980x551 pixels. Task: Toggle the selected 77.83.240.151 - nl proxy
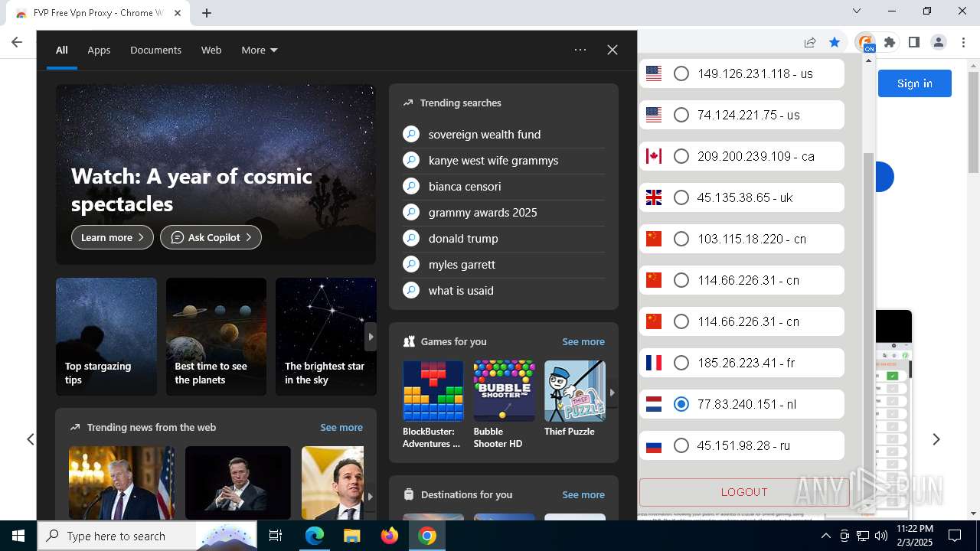click(x=681, y=404)
